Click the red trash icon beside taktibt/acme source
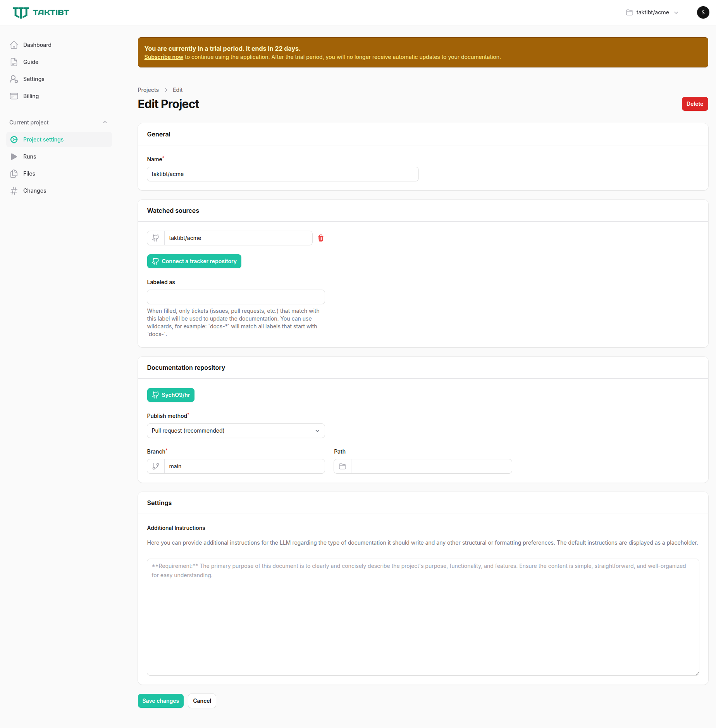The height and width of the screenshot is (728, 716). point(321,238)
